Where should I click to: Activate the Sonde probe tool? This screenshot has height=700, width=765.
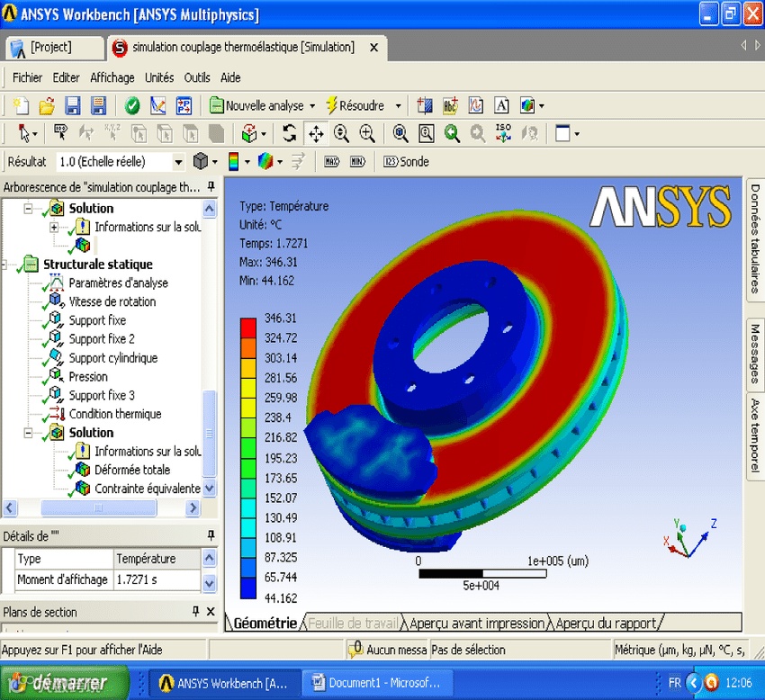coord(406,161)
